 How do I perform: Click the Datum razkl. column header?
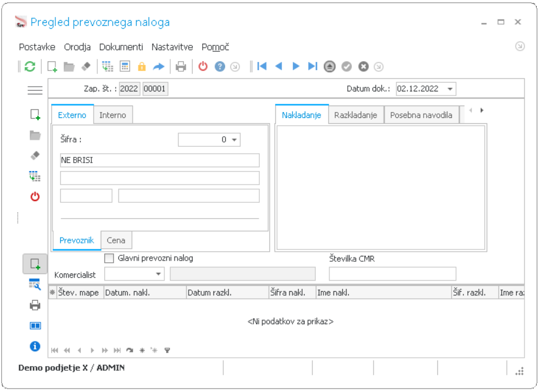(227, 293)
